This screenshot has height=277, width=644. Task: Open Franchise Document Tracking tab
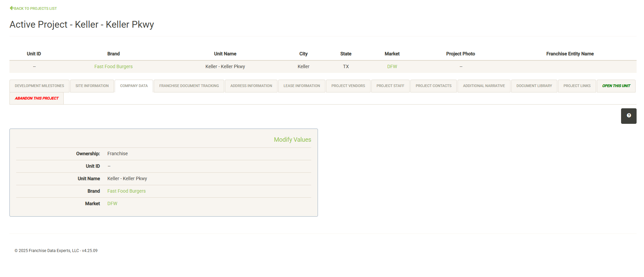pyautogui.click(x=189, y=86)
